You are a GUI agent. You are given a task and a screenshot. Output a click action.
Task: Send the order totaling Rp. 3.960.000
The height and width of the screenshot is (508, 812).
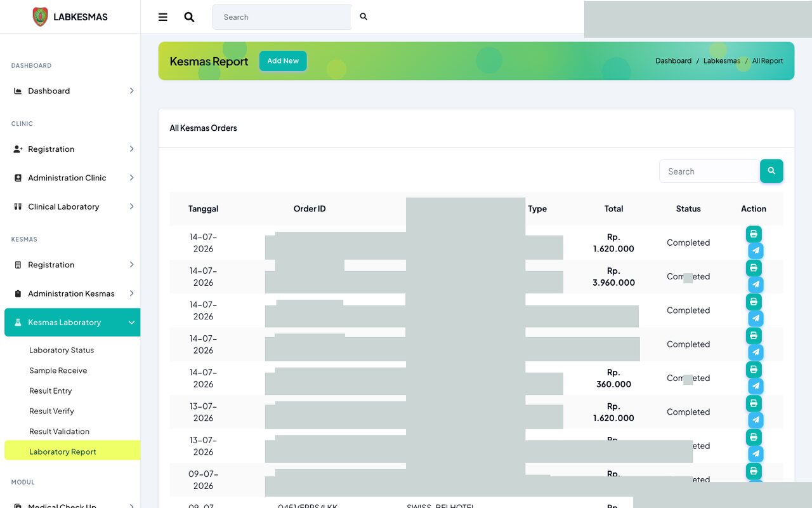[x=756, y=284]
